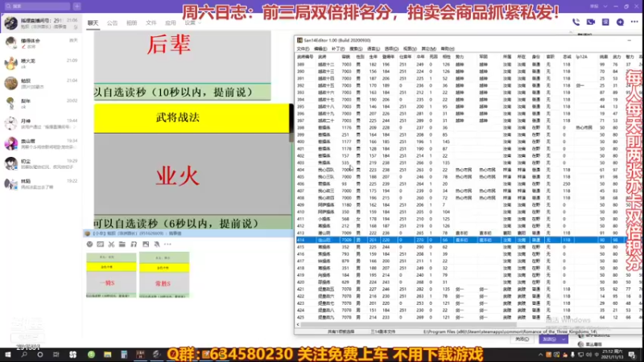Viewport: 644px width, 362px height.
Task: Open the conversation timestamped 21:04
Action: click(41, 84)
